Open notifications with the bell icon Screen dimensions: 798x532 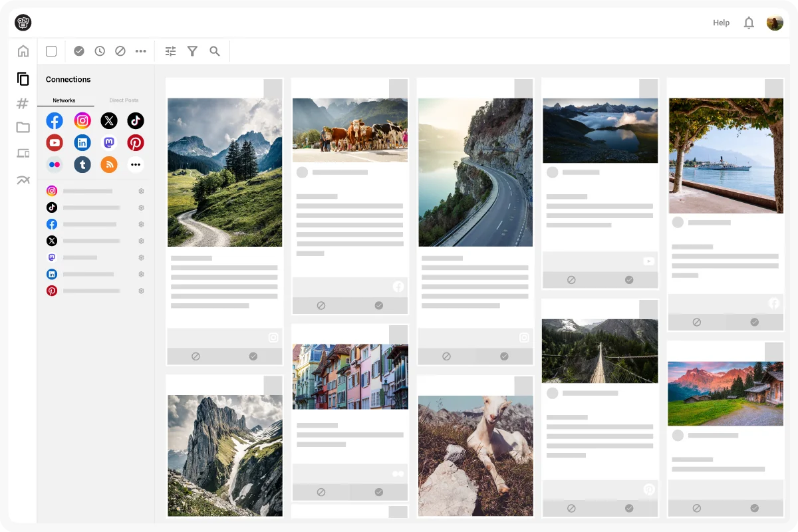click(749, 23)
